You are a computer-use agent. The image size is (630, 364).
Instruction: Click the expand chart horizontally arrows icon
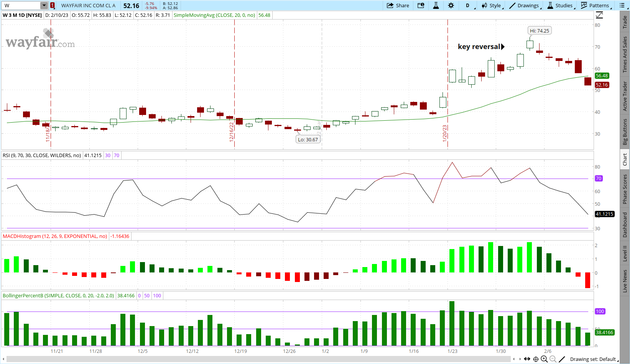[527, 359]
